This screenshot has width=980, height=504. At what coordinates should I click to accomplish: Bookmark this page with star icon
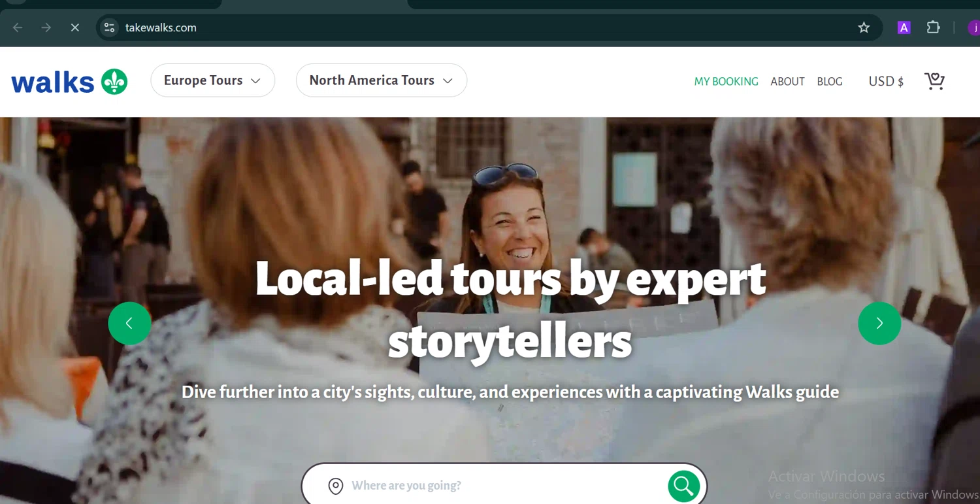864,27
